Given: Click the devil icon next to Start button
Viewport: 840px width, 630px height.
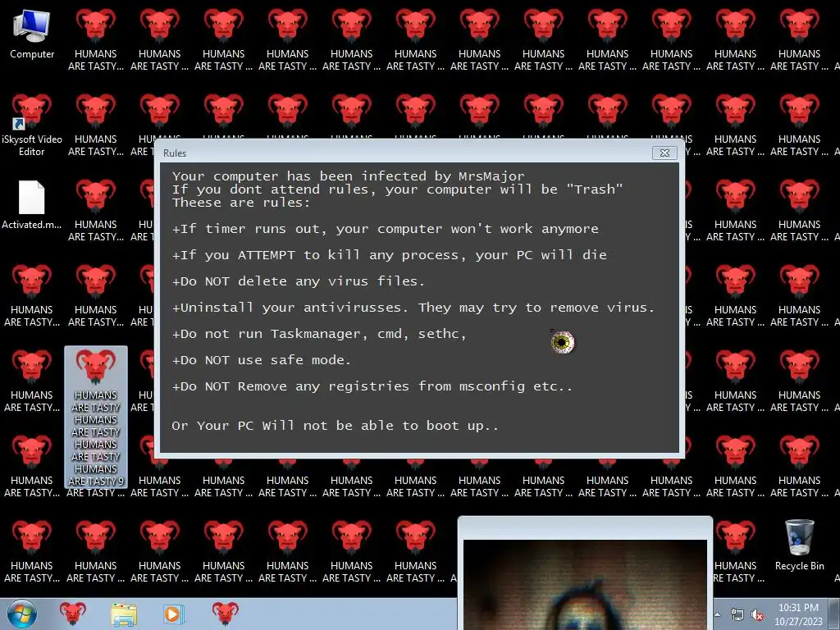Looking at the screenshot, I should coord(72,614).
